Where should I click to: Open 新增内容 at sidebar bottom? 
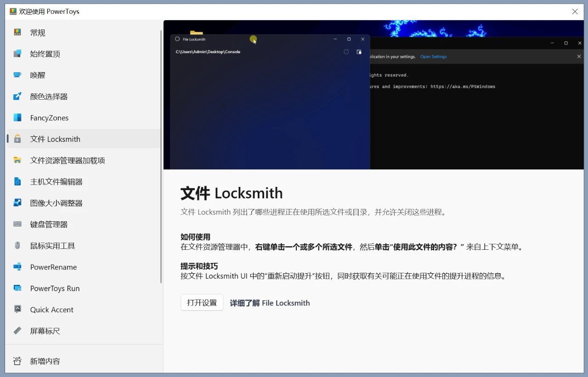tap(83, 361)
